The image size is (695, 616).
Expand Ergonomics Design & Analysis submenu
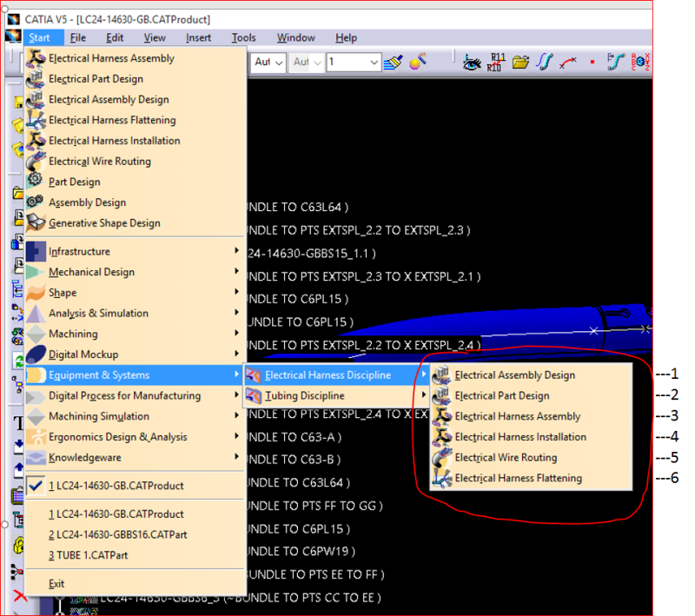(x=136, y=437)
